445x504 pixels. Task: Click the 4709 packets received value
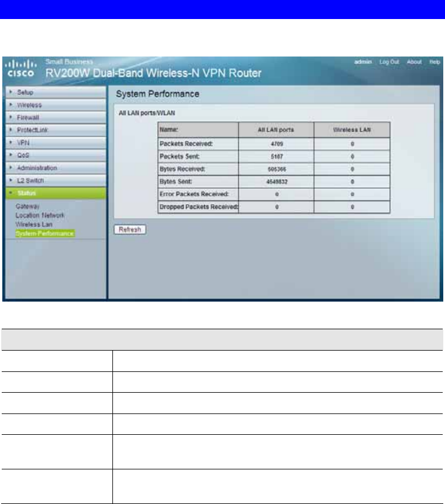(277, 144)
